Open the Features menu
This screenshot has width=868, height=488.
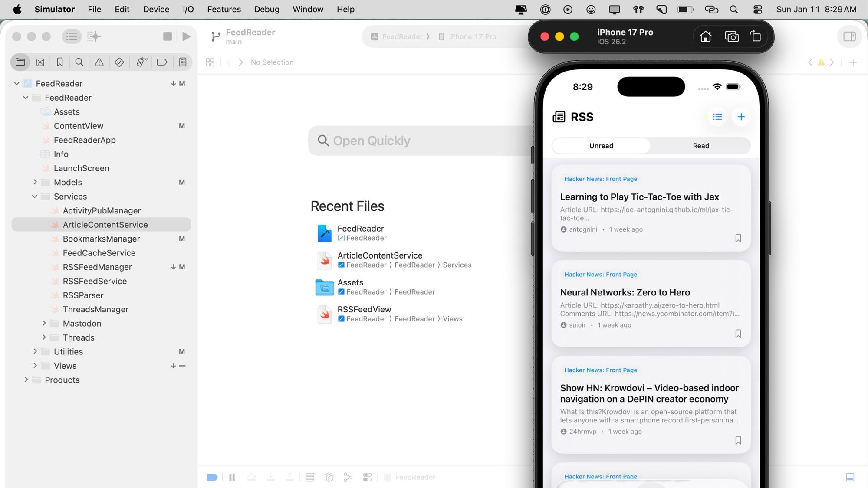point(224,9)
